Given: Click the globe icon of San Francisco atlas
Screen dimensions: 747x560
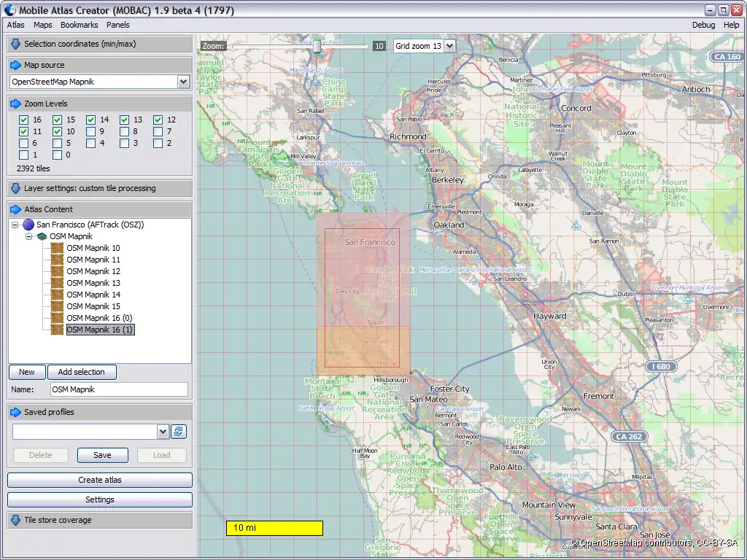Looking at the screenshot, I should [28, 225].
